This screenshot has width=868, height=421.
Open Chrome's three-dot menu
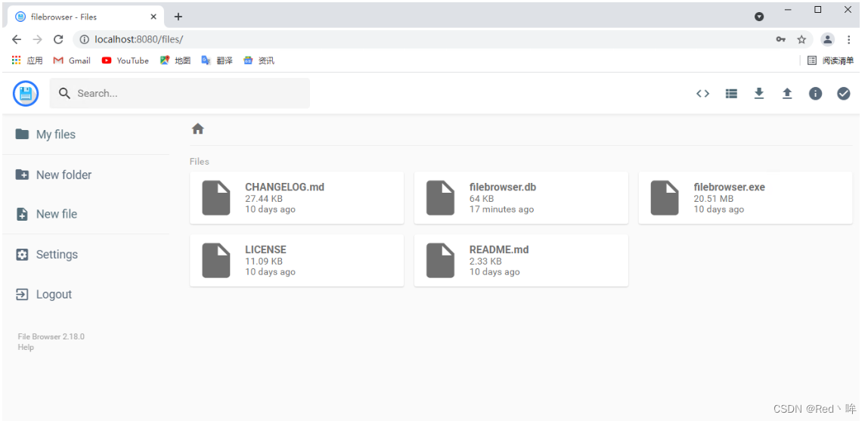(848, 39)
